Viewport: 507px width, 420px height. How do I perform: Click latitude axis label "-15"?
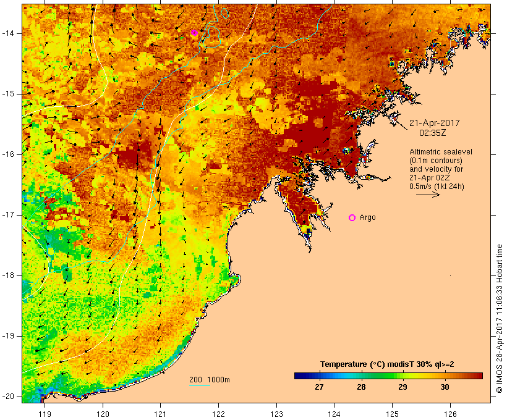7,94
